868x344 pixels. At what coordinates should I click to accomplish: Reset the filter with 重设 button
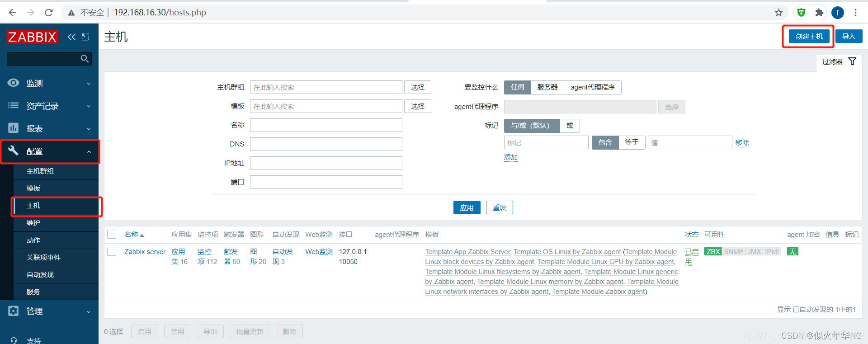click(x=499, y=207)
